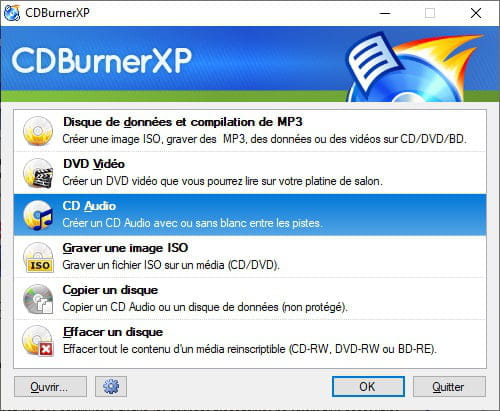Click the CD Audio music note icon
500x411 pixels.
click(x=38, y=215)
